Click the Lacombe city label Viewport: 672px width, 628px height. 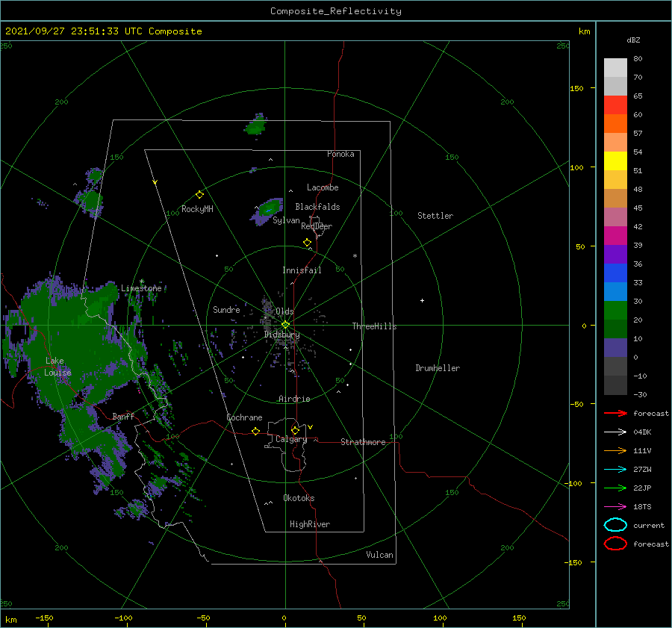coord(323,187)
